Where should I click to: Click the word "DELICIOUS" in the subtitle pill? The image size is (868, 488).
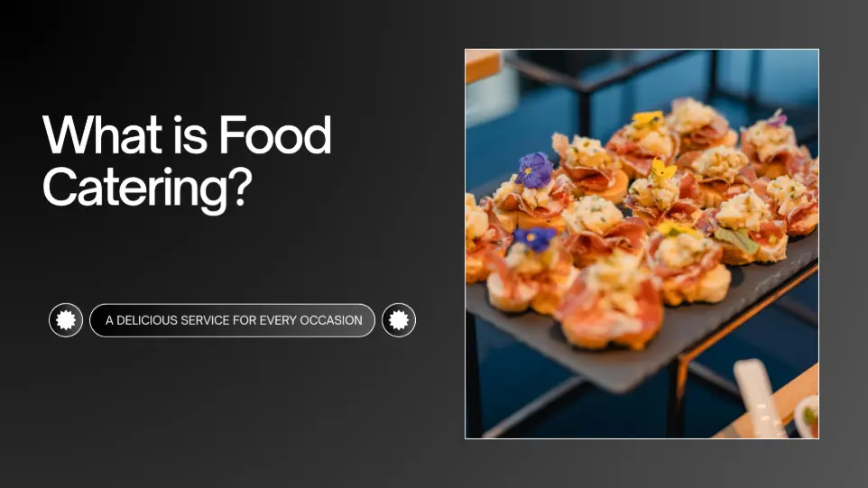(147, 320)
